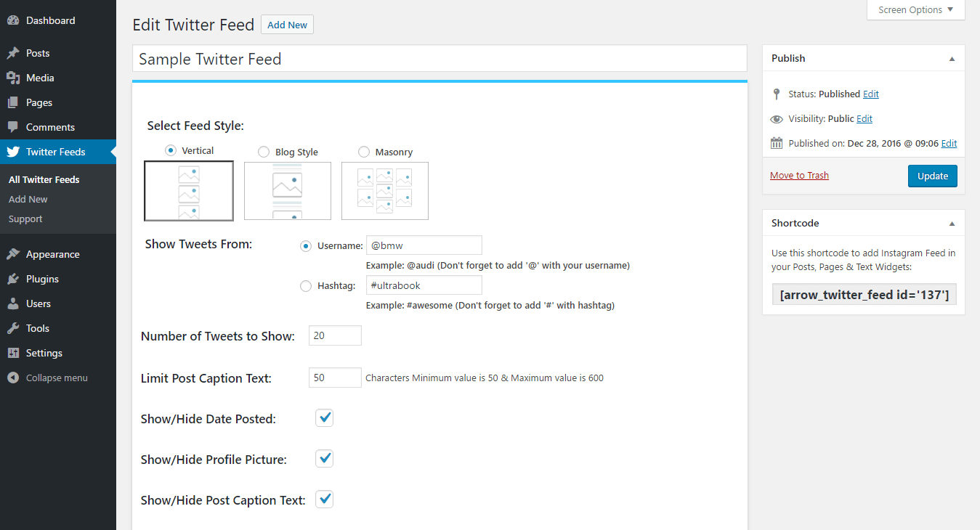Click the Comments speech bubble icon
980x530 pixels.
[13, 127]
